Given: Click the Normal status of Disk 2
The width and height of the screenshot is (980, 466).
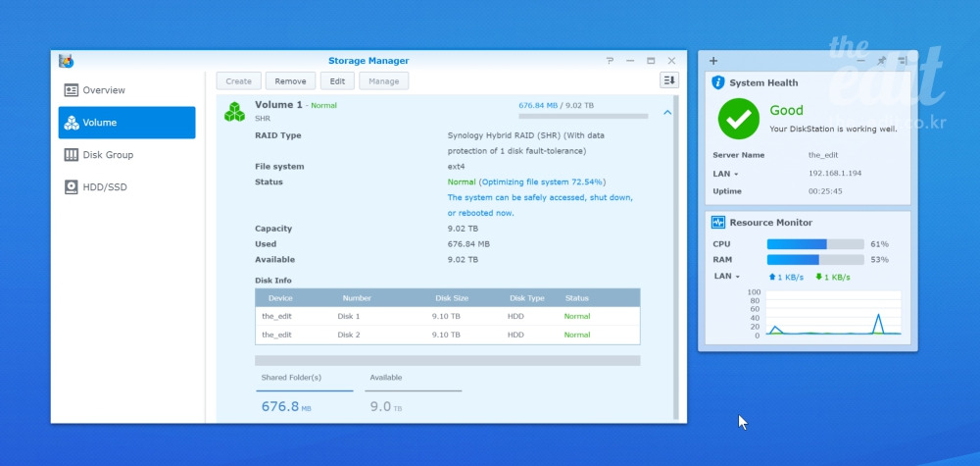Looking at the screenshot, I should coord(577,335).
